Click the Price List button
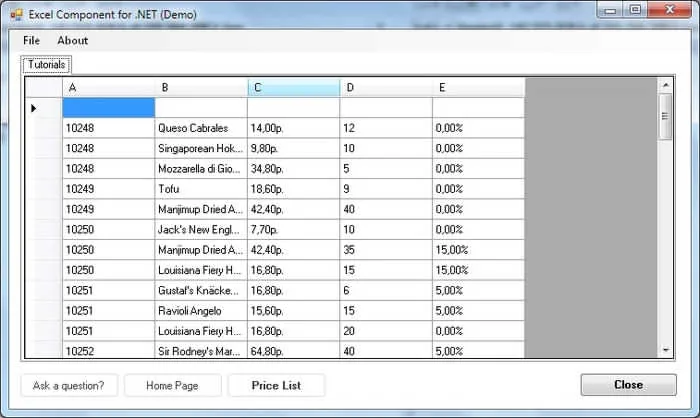Viewport: 700px width, 418px height. coord(276,385)
